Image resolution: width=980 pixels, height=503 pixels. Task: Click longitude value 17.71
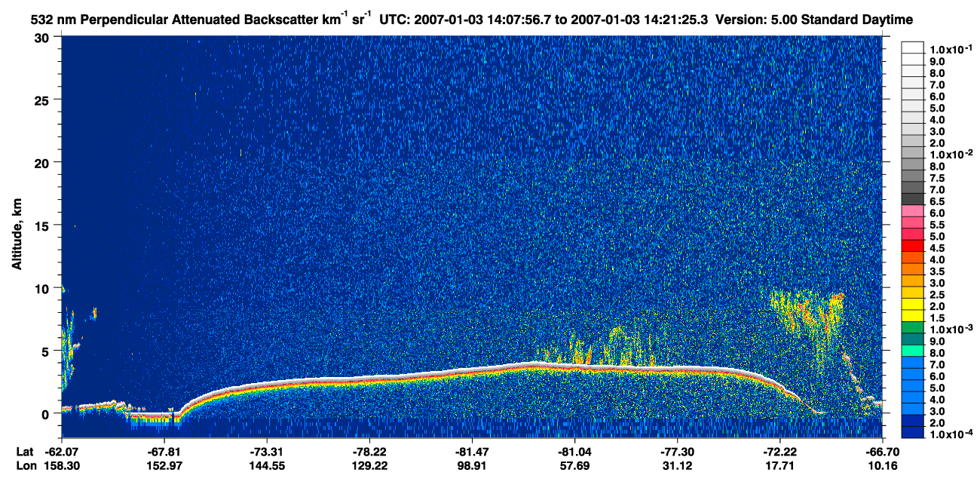point(779,466)
